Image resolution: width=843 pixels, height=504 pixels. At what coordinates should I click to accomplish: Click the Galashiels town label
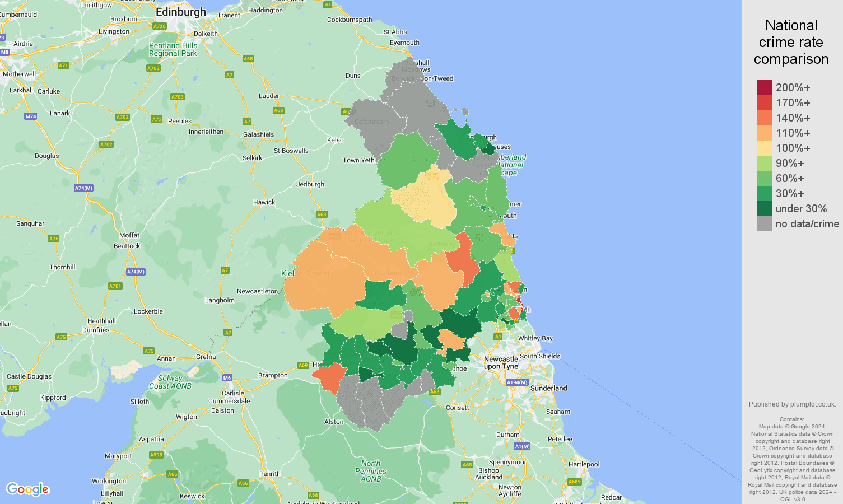coord(259,134)
